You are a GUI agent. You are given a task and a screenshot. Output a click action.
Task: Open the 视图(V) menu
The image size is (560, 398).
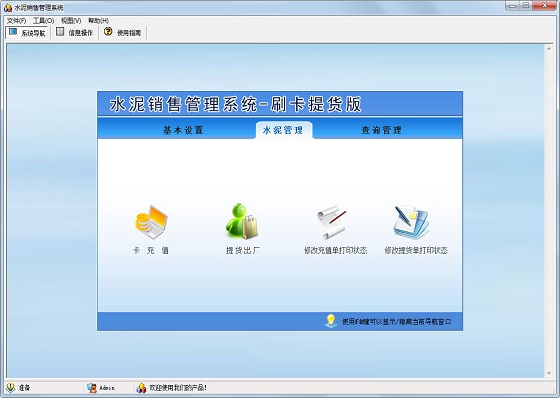tap(71, 21)
